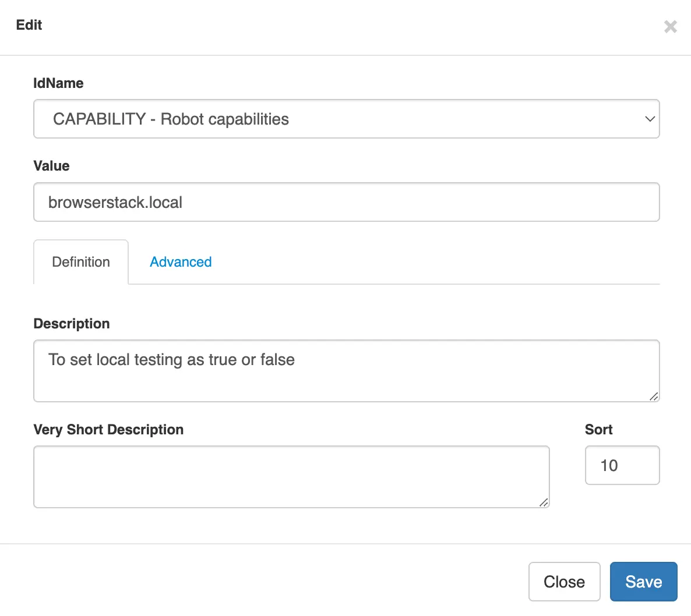Click the Very Short Description label

[x=108, y=430]
